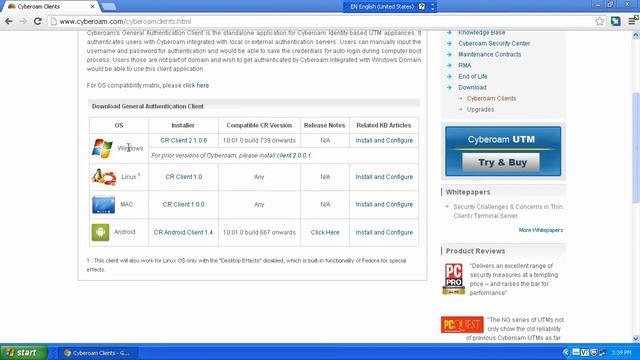Open Maintenance Contracts link
This screenshot has height=360, width=640.
coord(490,54)
